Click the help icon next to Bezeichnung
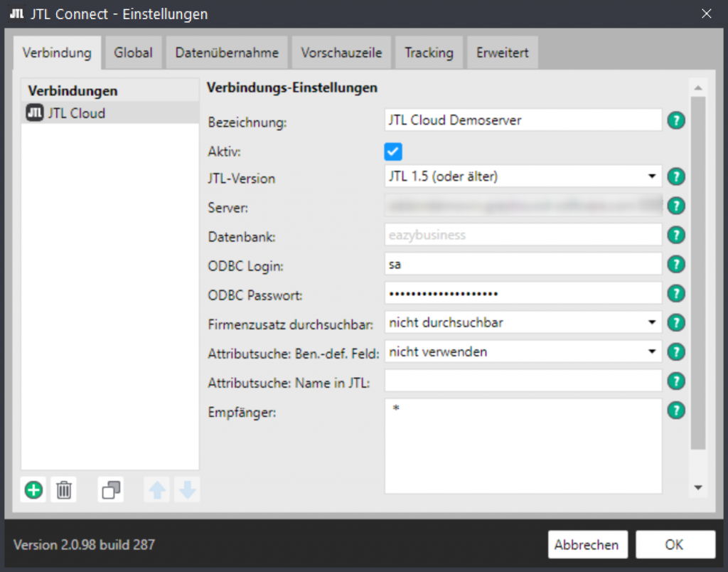This screenshot has width=728, height=572. click(x=676, y=121)
